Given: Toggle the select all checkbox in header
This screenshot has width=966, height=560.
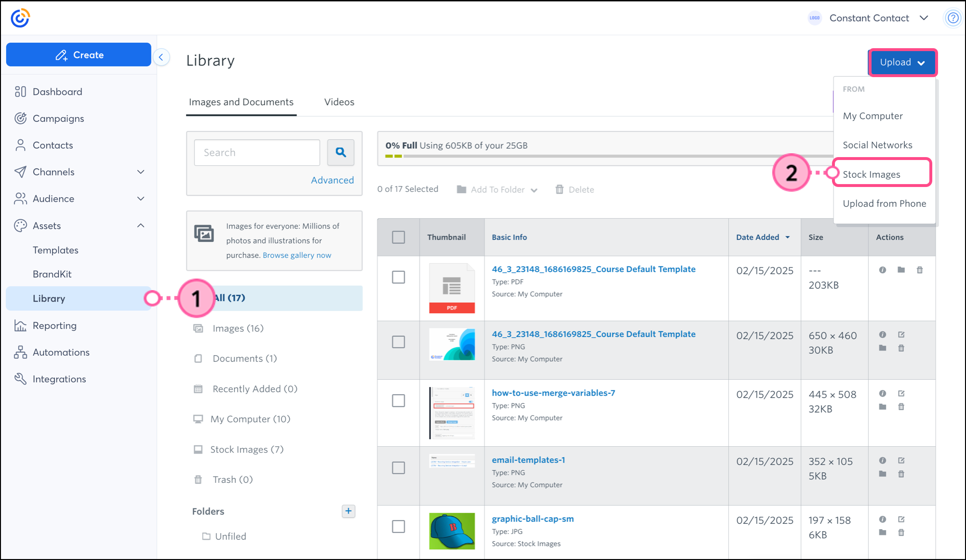Looking at the screenshot, I should (398, 237).
